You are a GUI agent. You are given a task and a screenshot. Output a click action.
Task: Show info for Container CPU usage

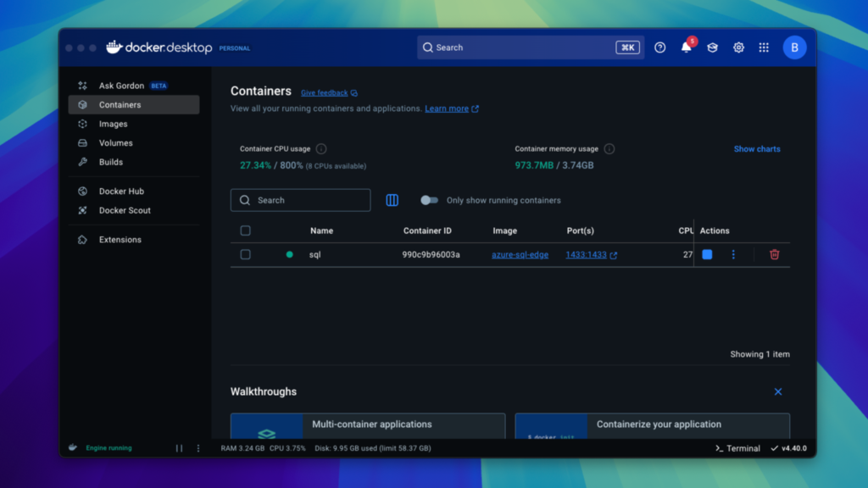point(321,149)
